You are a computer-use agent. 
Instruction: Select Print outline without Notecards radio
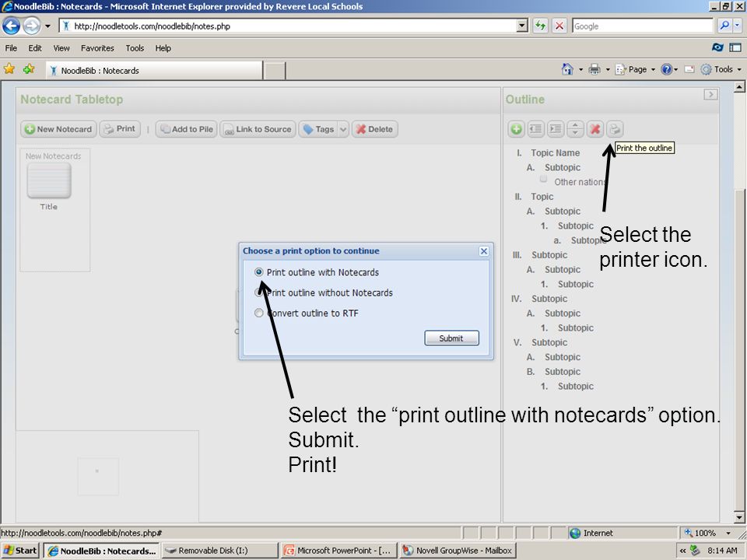click(x=258, y=292)
